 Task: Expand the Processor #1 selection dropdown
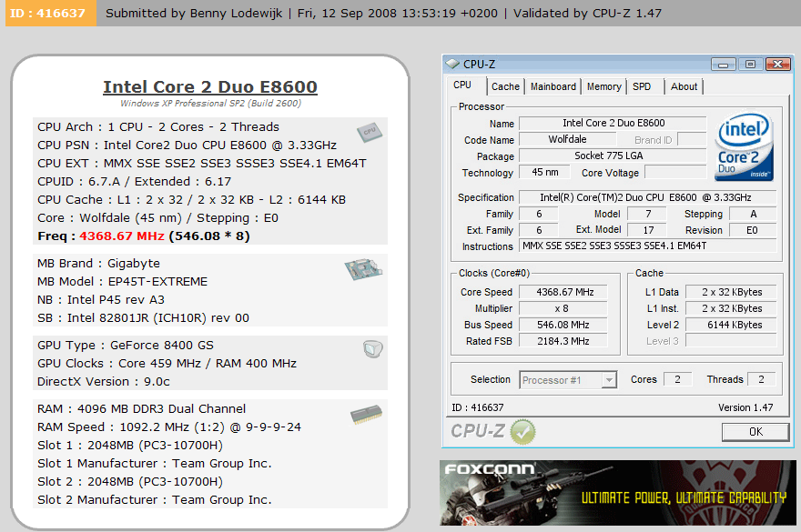pyautogui.click(x=608, y=380)
